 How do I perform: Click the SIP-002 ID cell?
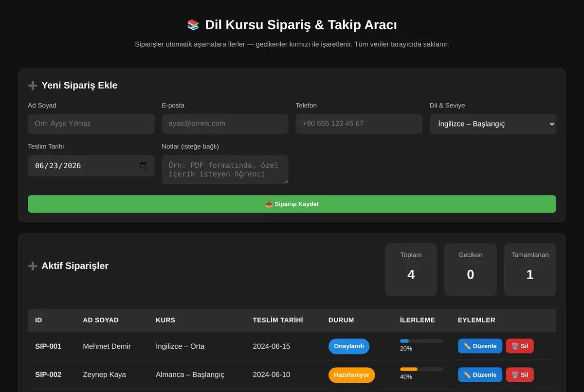coord(48,374)
